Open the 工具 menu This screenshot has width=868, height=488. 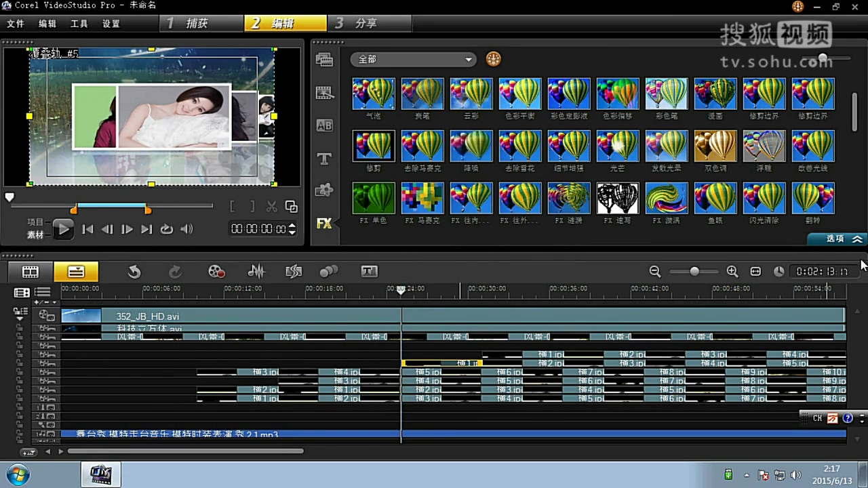79,24
